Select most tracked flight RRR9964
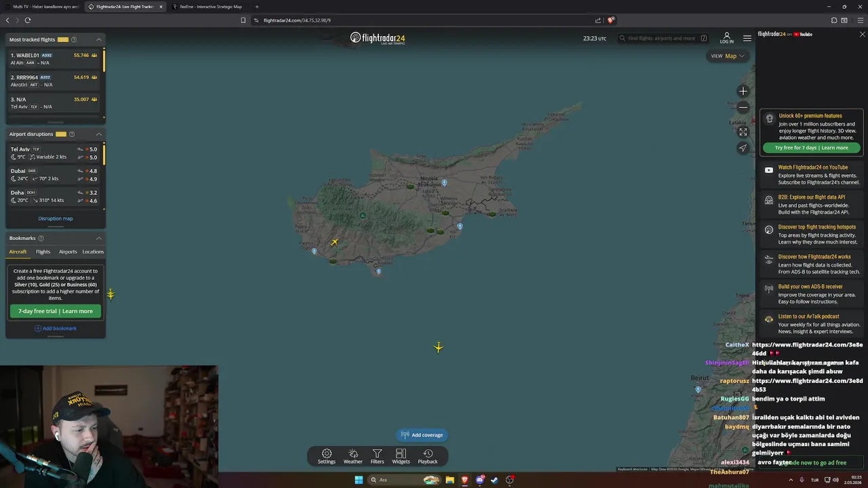Screen dimensions: 868x488 click(54, 81)
